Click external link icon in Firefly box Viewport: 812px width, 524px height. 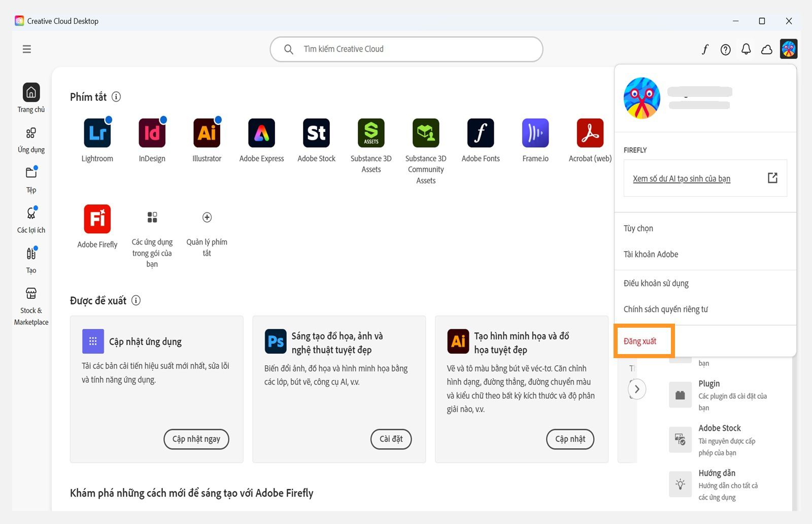[772, 178]
